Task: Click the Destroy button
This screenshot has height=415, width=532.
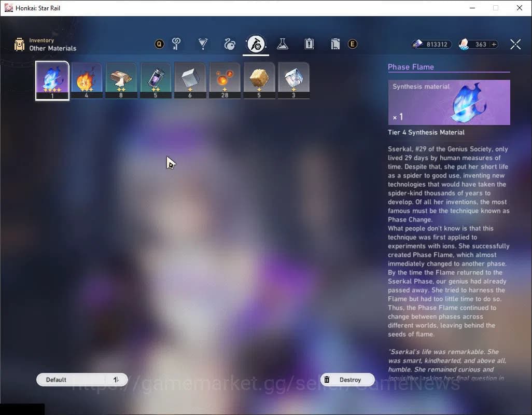Action: click(347, 380)
